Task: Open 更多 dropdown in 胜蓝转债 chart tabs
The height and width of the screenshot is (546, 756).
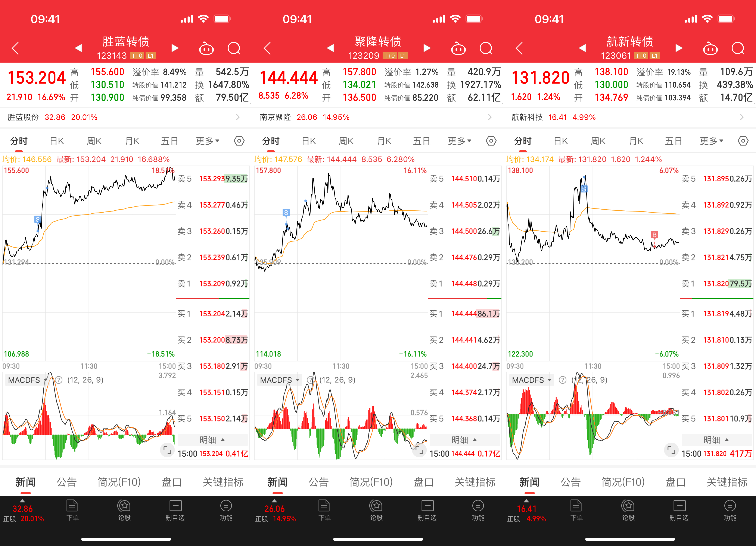Action: pos(207,141)
